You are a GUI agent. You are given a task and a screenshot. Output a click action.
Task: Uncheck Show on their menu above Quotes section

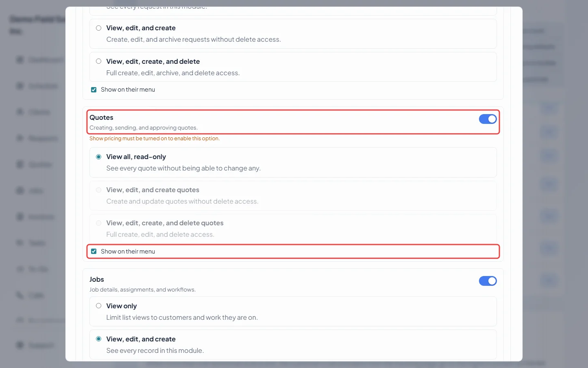(x=94, y=90)
